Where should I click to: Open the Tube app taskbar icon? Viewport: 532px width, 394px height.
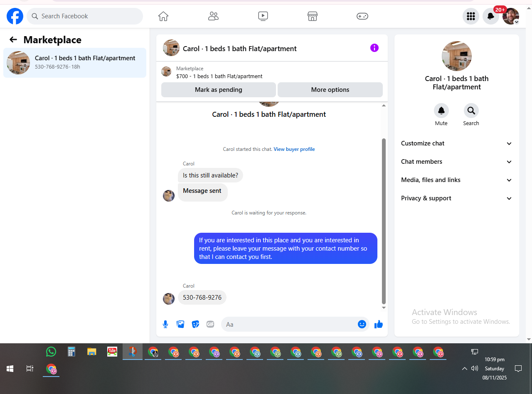112,352
